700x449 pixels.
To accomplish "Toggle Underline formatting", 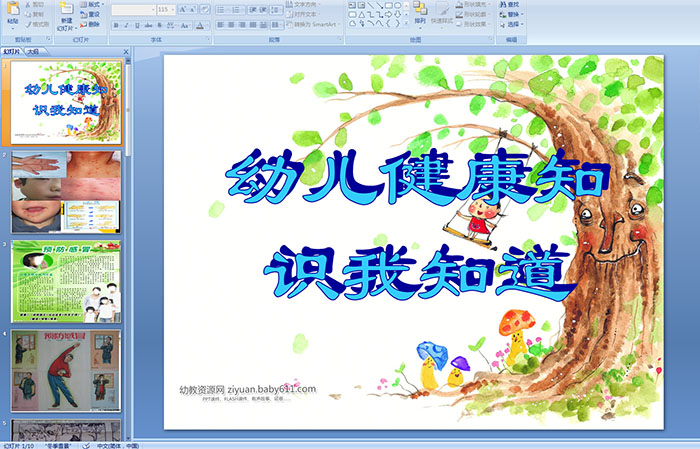I will [x=138, y=25].
